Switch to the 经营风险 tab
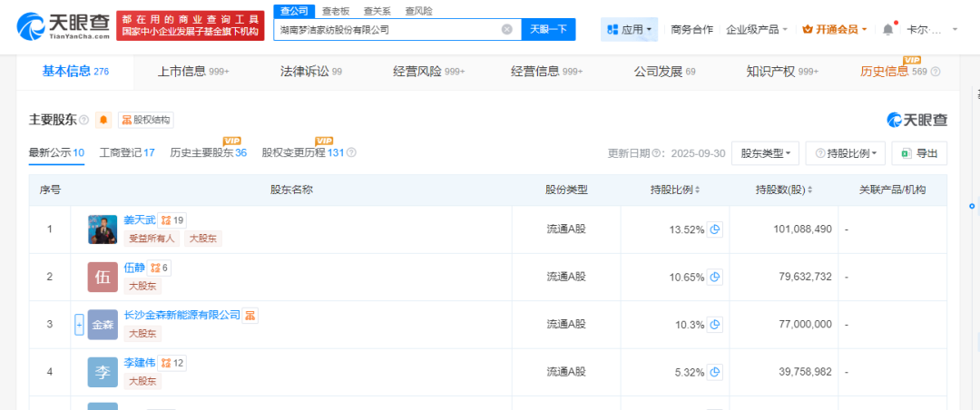 coord(428,72)
